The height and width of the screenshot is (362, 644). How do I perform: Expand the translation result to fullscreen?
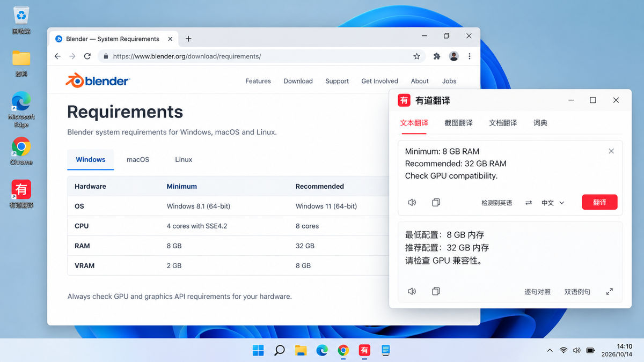(x=609, y=292)
